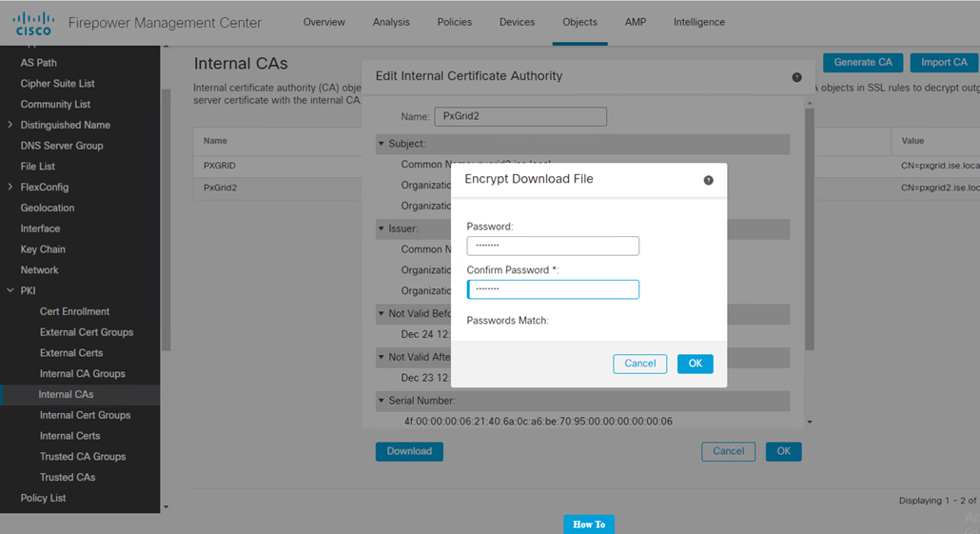The height and width of the screenshot is (534, 980).
Task: Click OK in Encrypt Download File dialog
Action: [x=695, y=364]
